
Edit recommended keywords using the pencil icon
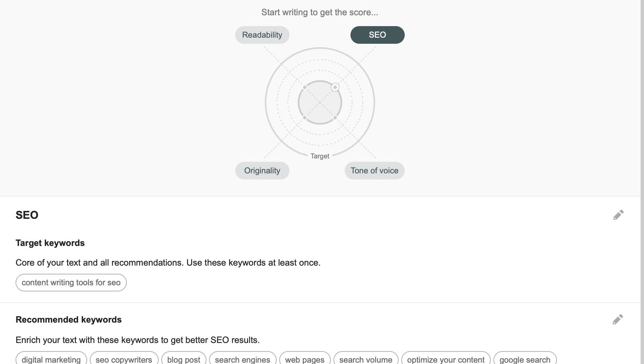point(618,319)
